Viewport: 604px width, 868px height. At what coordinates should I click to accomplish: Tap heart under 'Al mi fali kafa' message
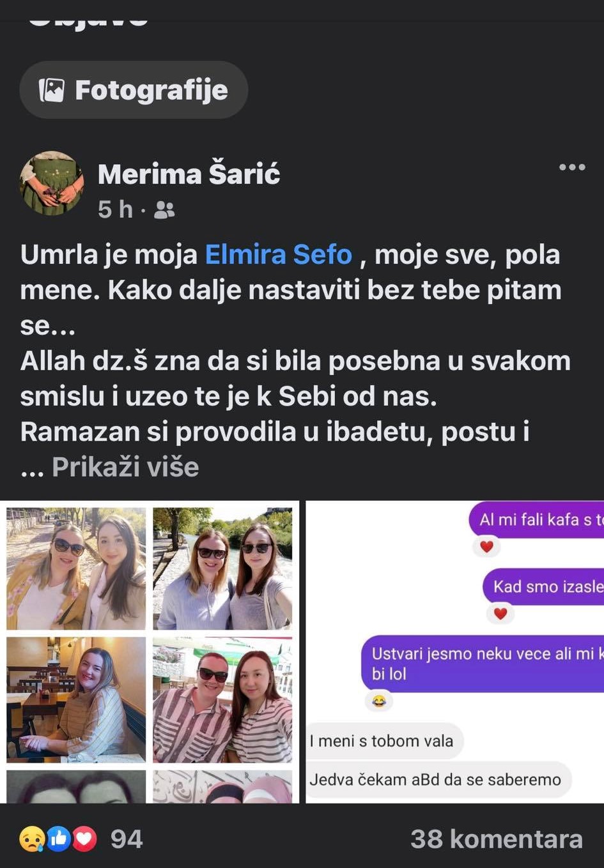tap(486, 546)
